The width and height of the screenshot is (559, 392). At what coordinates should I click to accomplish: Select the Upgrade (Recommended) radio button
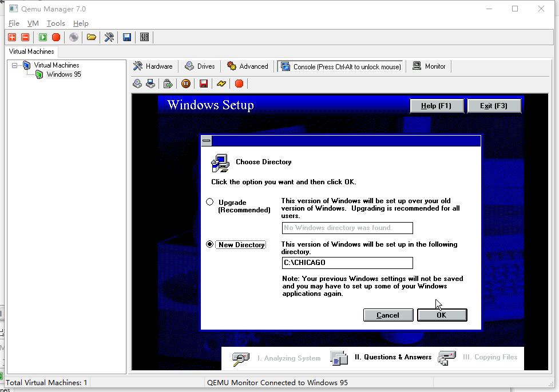click(x=209, y=202)
